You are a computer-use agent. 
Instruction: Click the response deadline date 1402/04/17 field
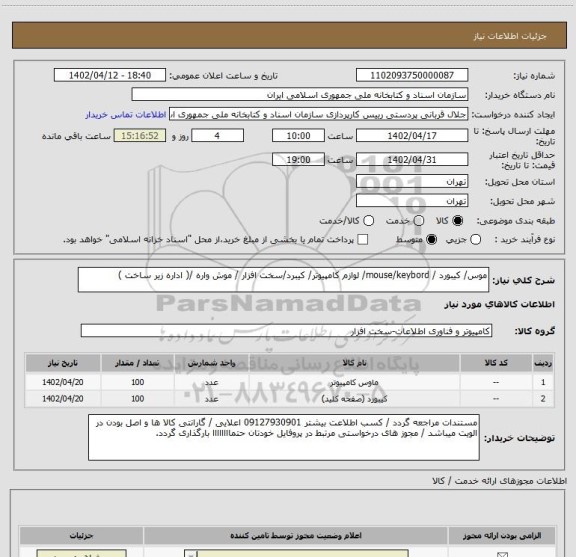[x=412, y=136]
